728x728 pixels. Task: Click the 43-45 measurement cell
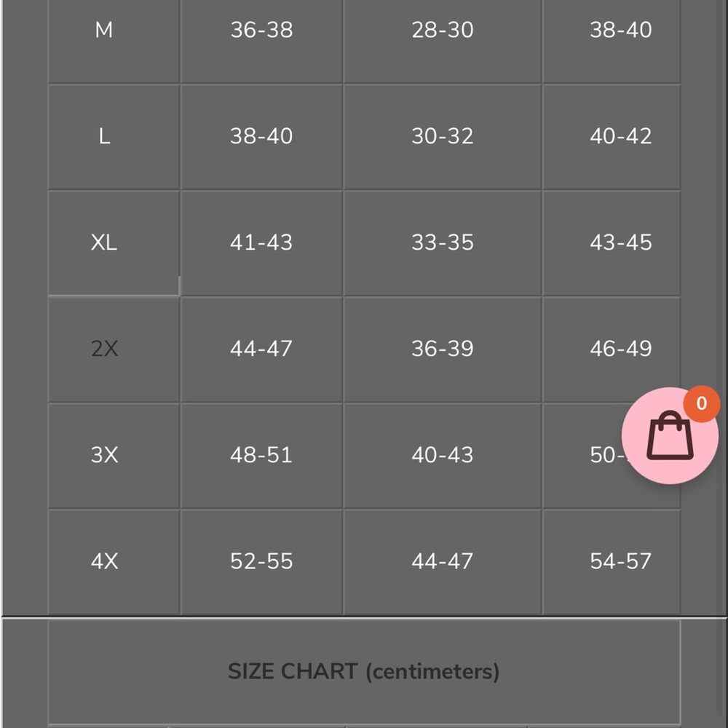pos(620,242)
